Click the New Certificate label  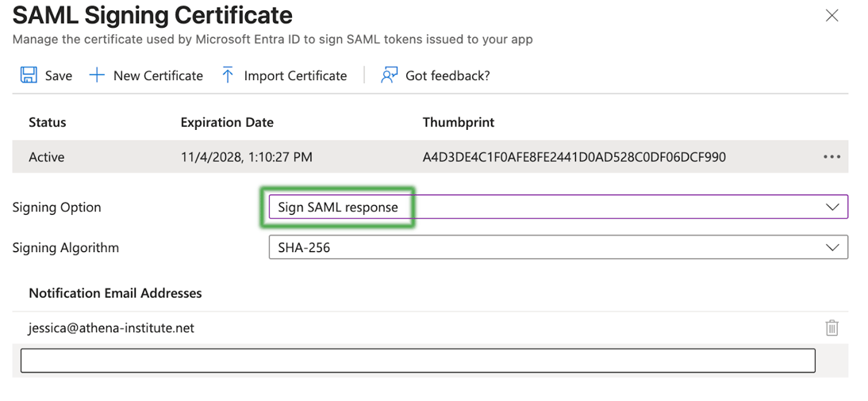(158, 76)
